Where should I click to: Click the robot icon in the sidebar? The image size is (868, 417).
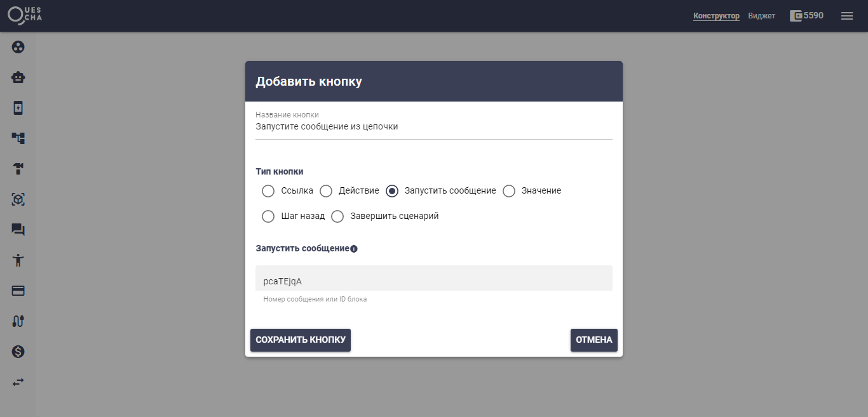pyautogui.click(x=18, y=77)
